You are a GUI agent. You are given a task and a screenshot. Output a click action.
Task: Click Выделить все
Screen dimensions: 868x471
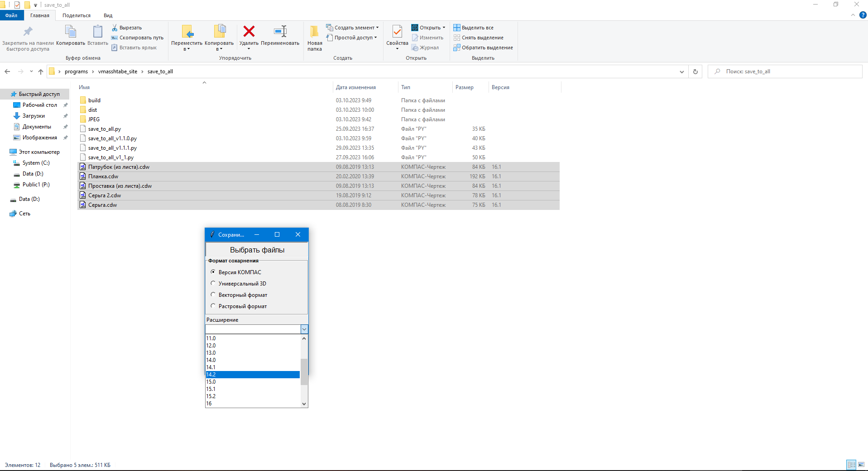[x=474, y=28]
